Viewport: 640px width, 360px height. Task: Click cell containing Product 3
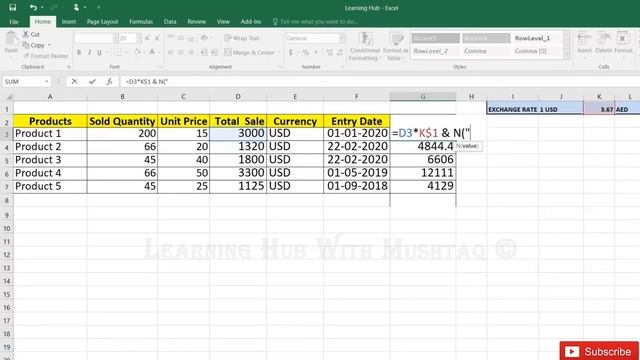point(50,160)
